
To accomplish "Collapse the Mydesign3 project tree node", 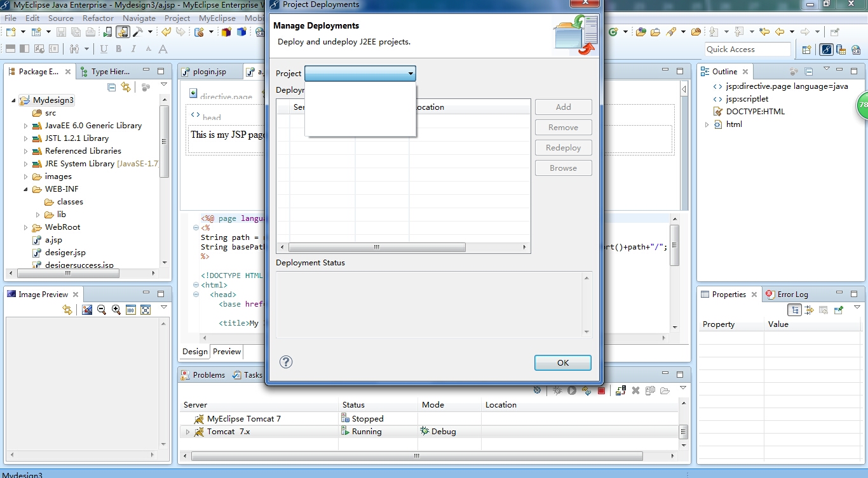I will pyautogui.click(x=13, y=100).
